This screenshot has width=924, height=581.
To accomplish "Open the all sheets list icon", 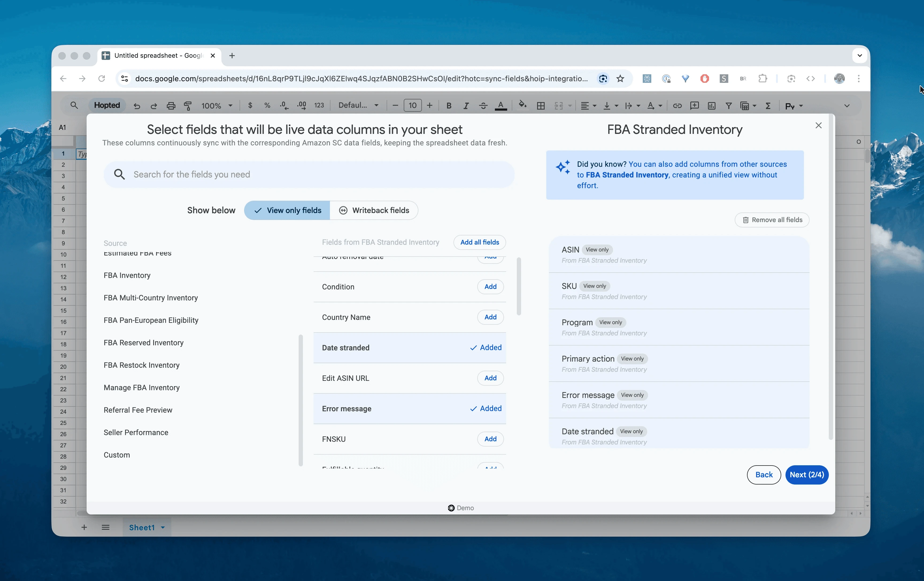I will point(106,527).
